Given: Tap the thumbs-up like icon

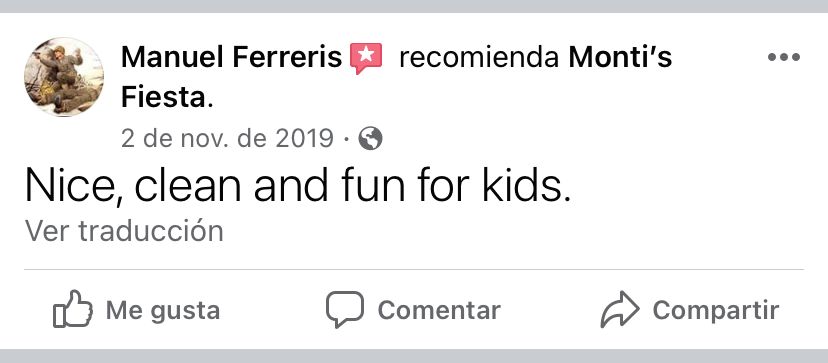Looking at the screenshot, I should click(72, 309).
